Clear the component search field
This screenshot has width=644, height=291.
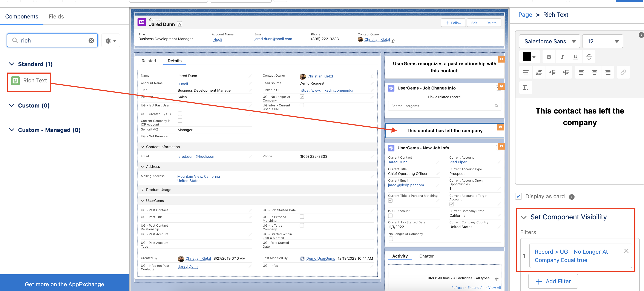(x=91, y=40)
